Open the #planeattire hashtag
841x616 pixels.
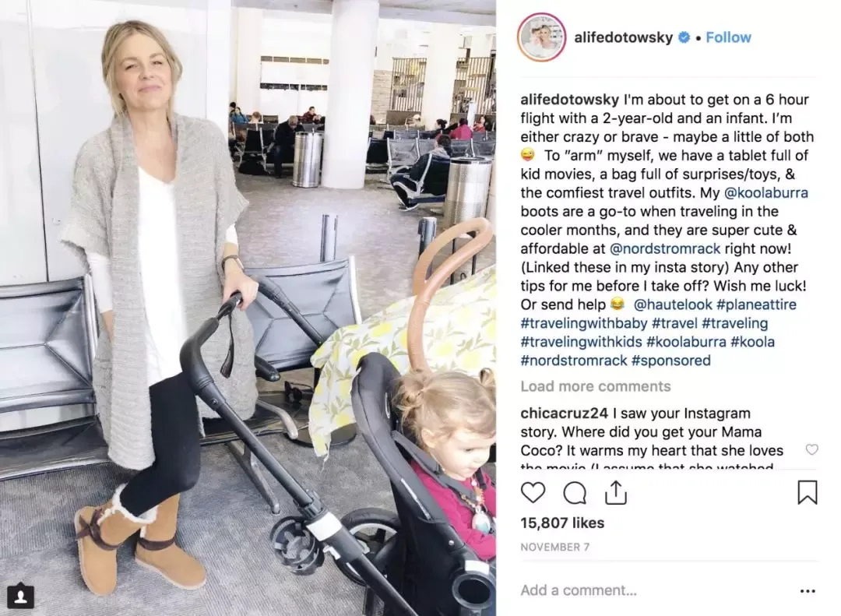tap(756, 304)
